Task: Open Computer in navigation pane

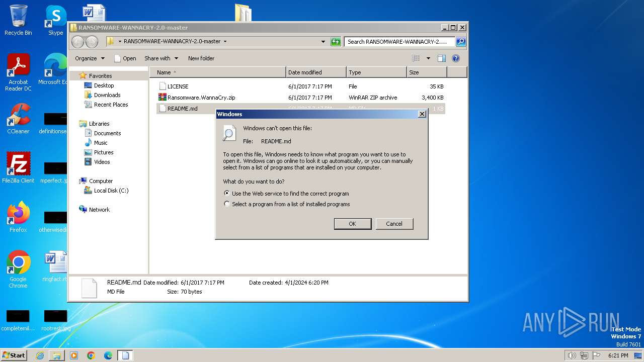Action: [x=101, y=181]
